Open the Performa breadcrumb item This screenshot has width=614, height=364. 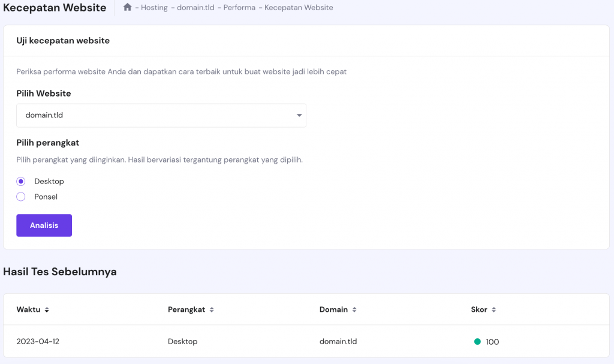point(239,8)
